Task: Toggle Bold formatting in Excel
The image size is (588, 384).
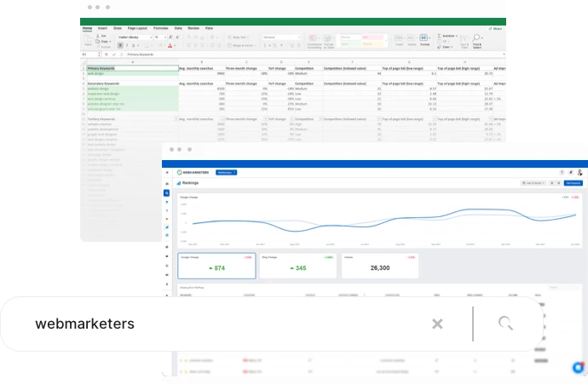Action: (x=120, y=45)
